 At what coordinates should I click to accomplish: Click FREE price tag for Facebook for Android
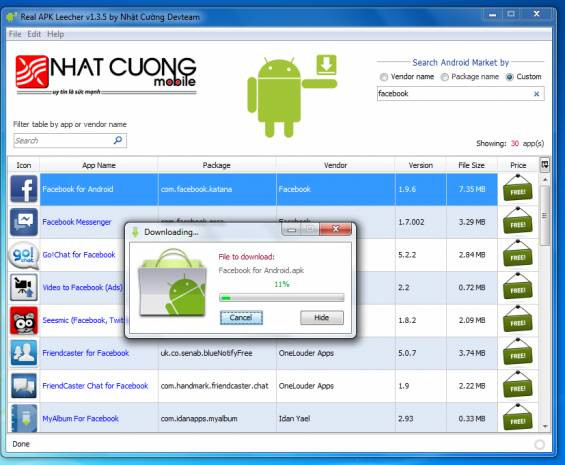pos(517,188)
